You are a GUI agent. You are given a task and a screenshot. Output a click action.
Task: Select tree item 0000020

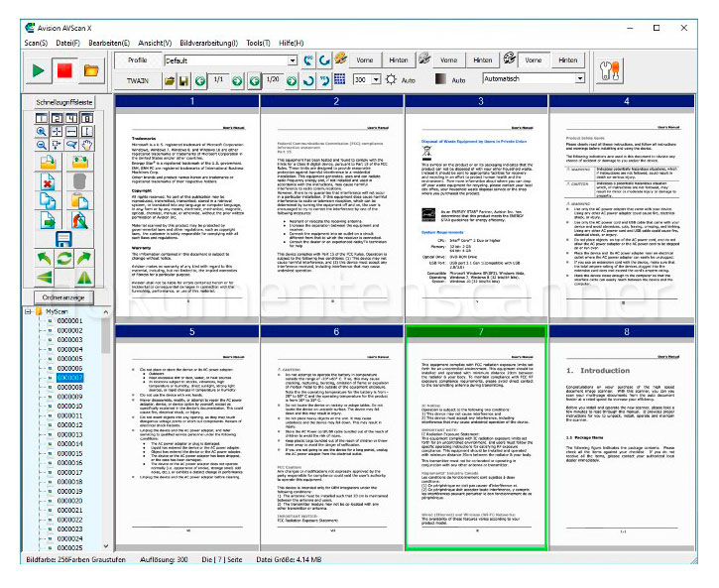click(69, 501)
